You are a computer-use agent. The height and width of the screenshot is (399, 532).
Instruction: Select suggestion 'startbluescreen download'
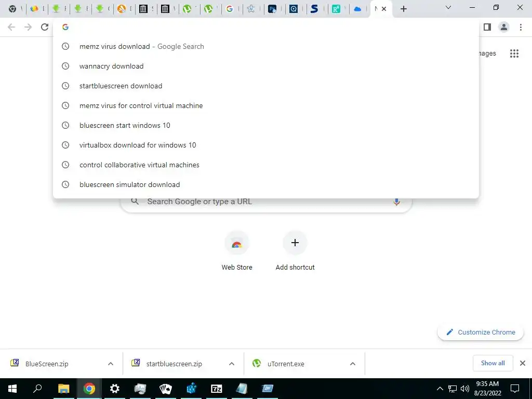(266, 86)
